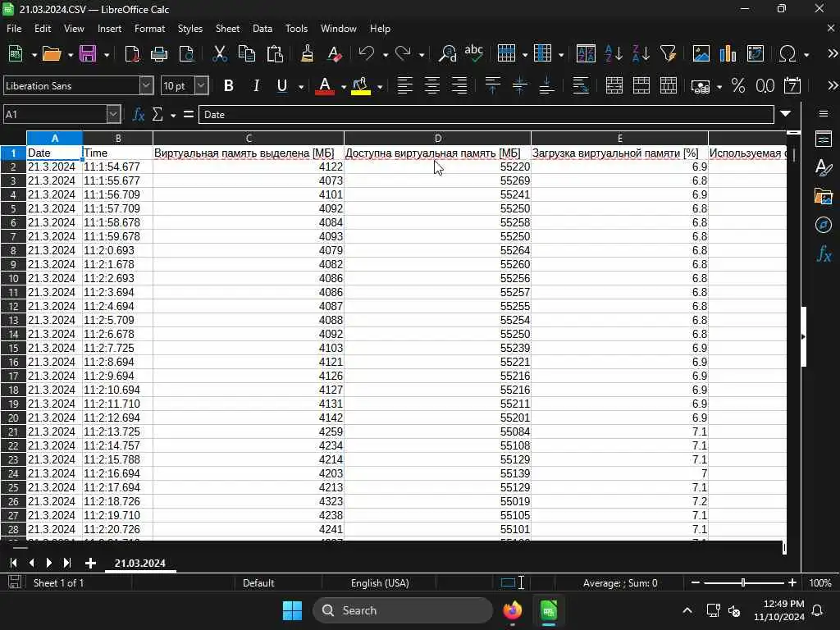Add a new sheet plus button
The width and height of the screenshot is (840, 630).
pos(90,563)
